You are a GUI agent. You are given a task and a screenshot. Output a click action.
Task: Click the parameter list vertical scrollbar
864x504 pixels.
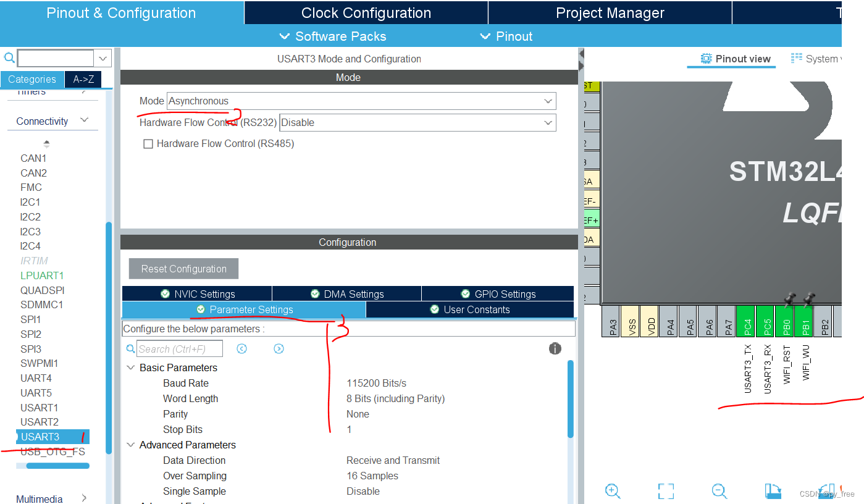pyautogui.click(x=571, y=398)
